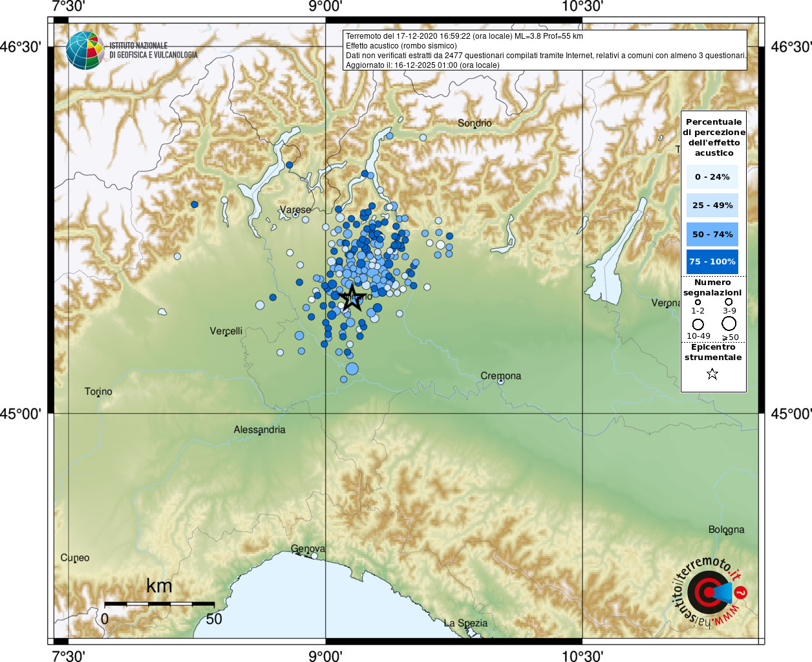Click the epicenter star in the legend

[x=712, y=374]
